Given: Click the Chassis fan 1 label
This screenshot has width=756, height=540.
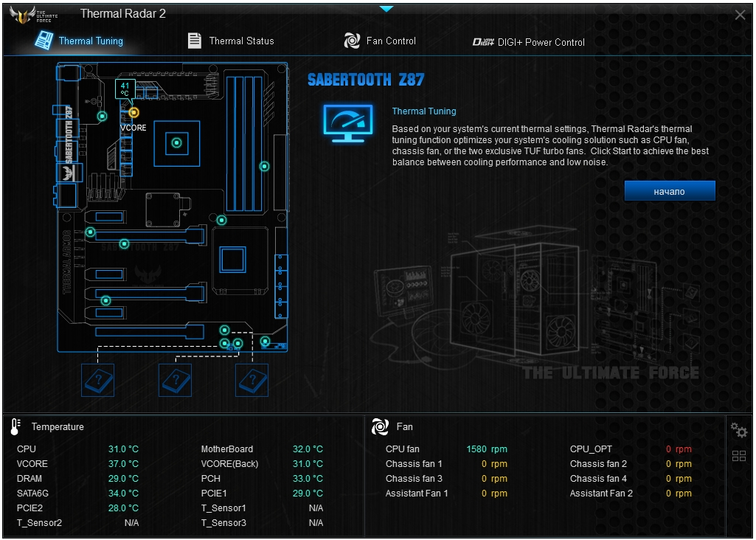Looking at the screenshot, I should point(414,464).
